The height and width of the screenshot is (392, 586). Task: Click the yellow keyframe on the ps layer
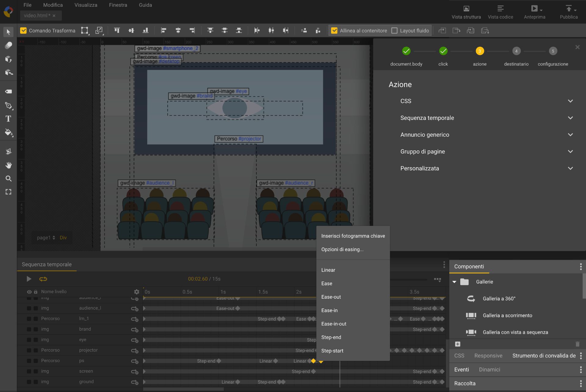click(x=313, y=361)
